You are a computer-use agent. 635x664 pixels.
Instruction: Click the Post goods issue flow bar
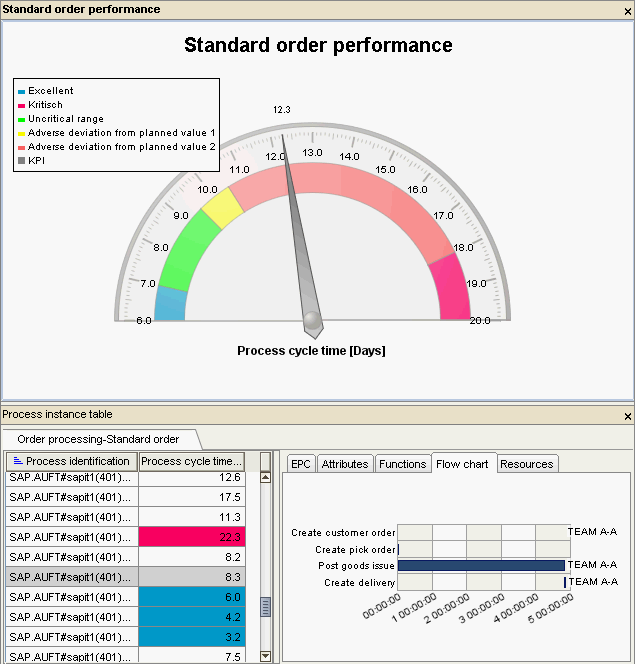coord(481,565)
